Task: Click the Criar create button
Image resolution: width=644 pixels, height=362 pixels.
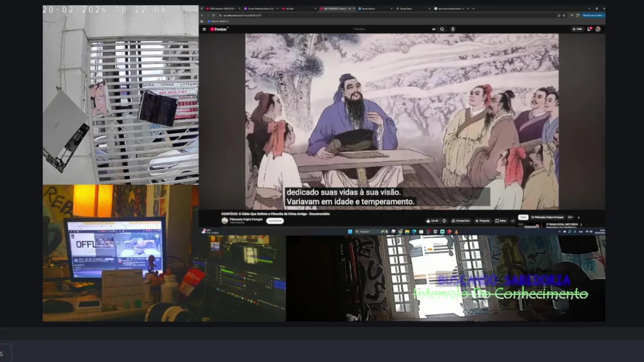Action: pyautogui.click(x=577, y=29)
